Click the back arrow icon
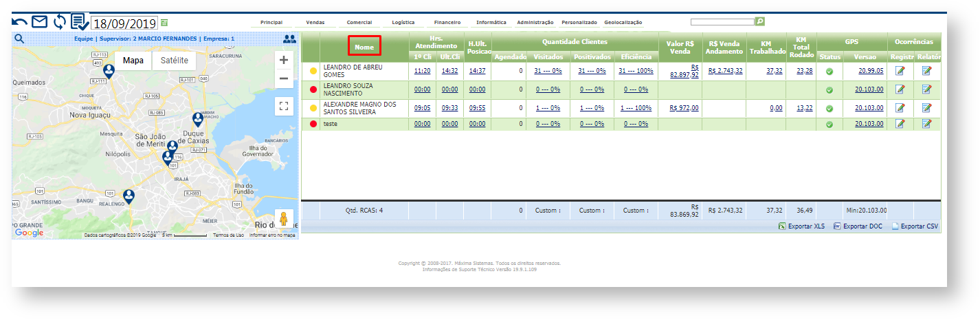Image resolution: width=980 pixels, height=320 pixels. click(20, 22)
